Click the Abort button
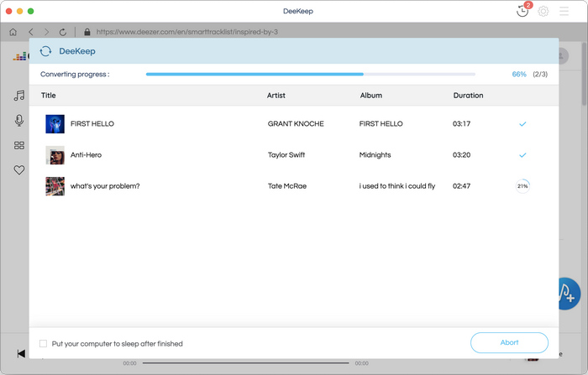This screenshot has width=588, height=375. pos(509,342)
